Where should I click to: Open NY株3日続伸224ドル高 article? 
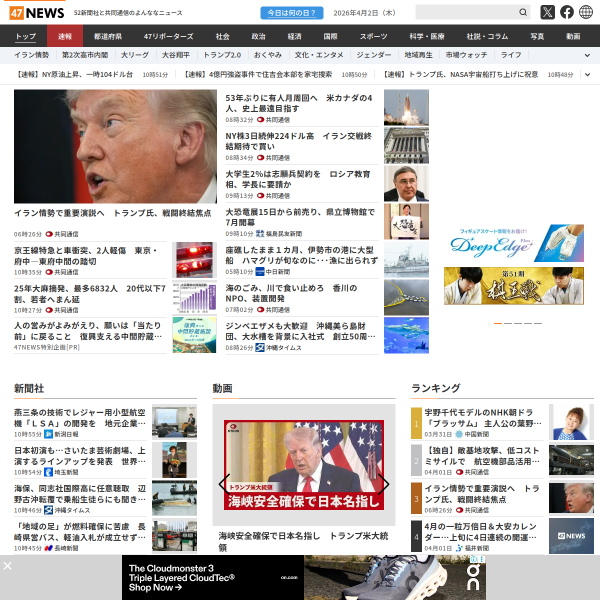(x=298, y=141)
